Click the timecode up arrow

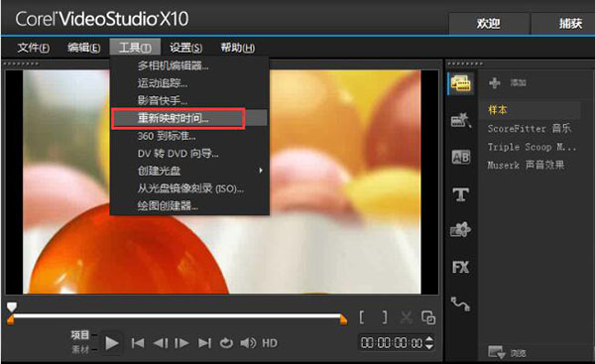(429, 339)
